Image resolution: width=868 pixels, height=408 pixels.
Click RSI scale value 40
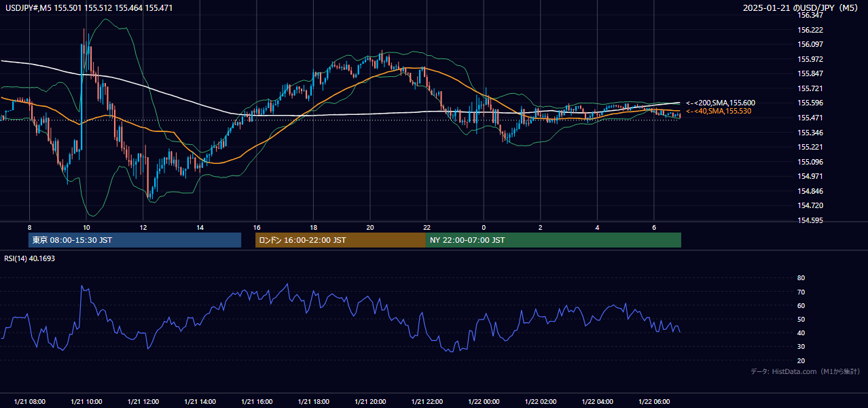click(801, 333)
